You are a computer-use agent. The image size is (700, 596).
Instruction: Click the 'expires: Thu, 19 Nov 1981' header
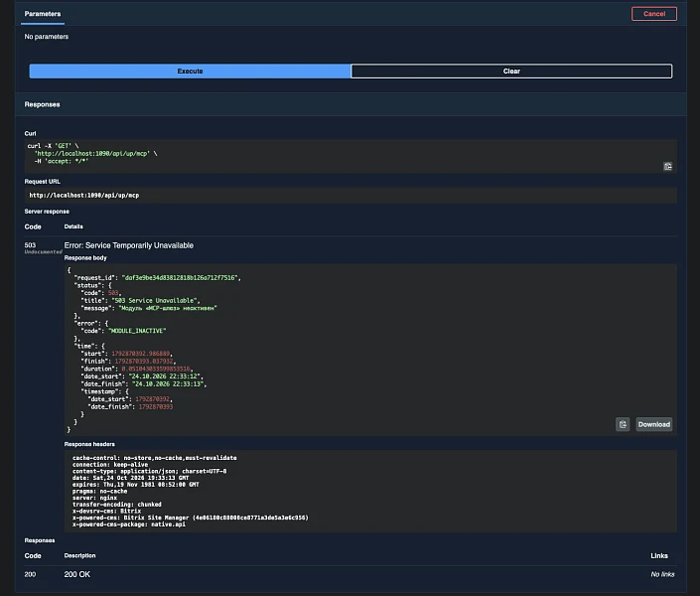pyautogui.click(x=136, y=485)
